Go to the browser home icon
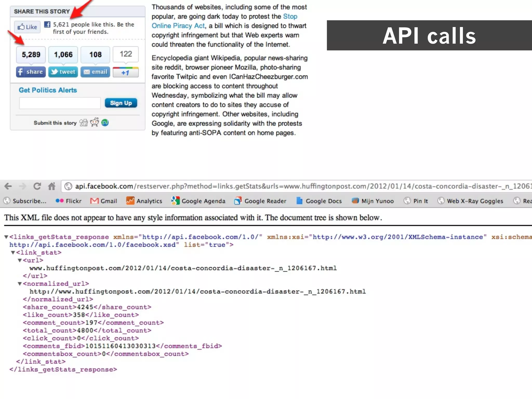Screen dimensions: 532x399 (52, 186)
